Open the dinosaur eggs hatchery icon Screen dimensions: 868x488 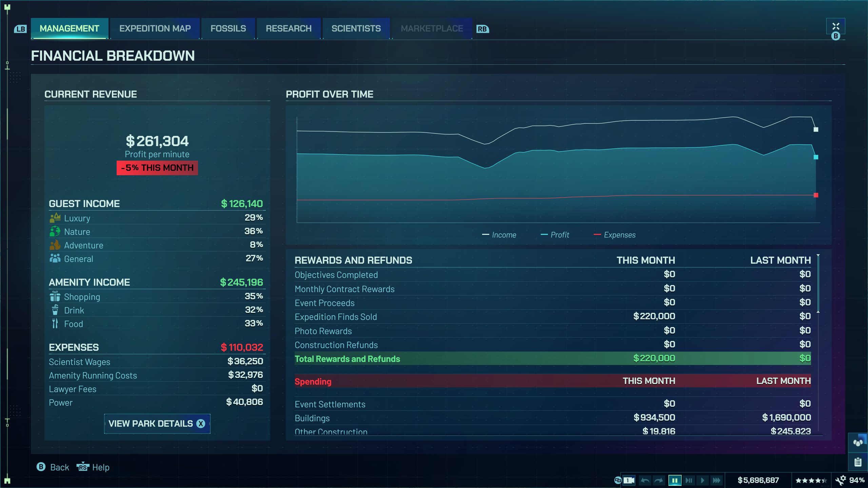point(858,442)
